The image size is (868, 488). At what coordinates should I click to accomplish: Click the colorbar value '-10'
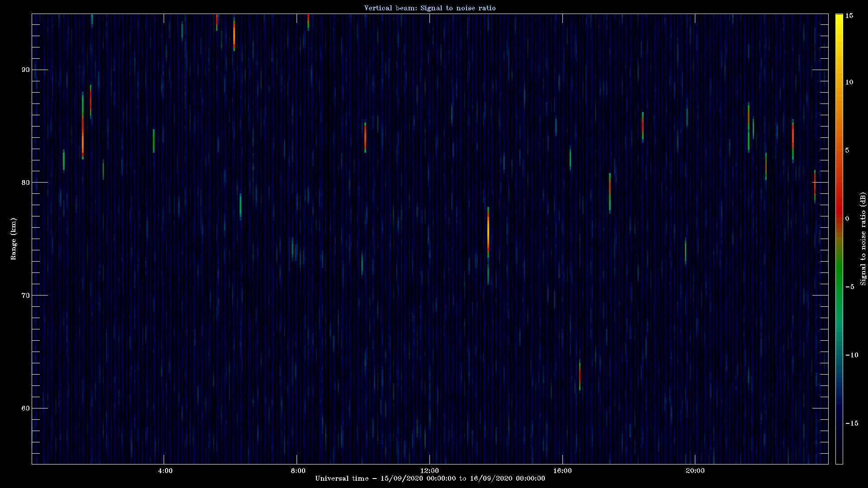pyautogui.click(x=852, y=355)
